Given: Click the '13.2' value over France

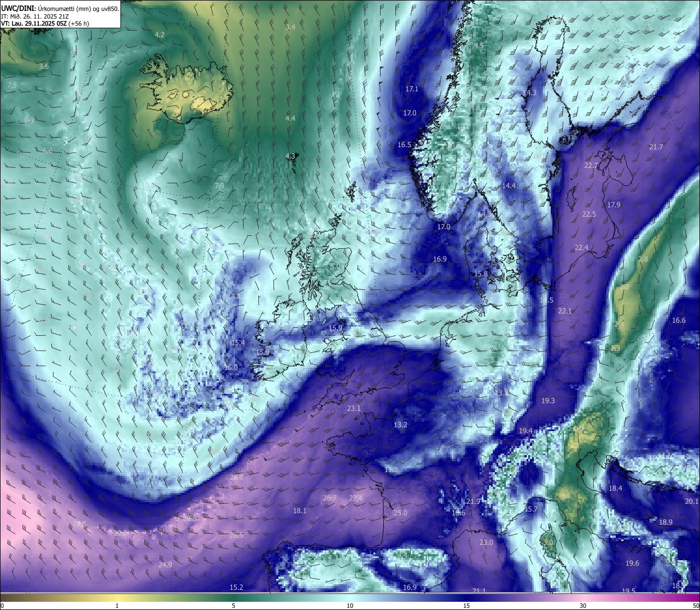Looking at the screenshot, I should coord(400,425).
